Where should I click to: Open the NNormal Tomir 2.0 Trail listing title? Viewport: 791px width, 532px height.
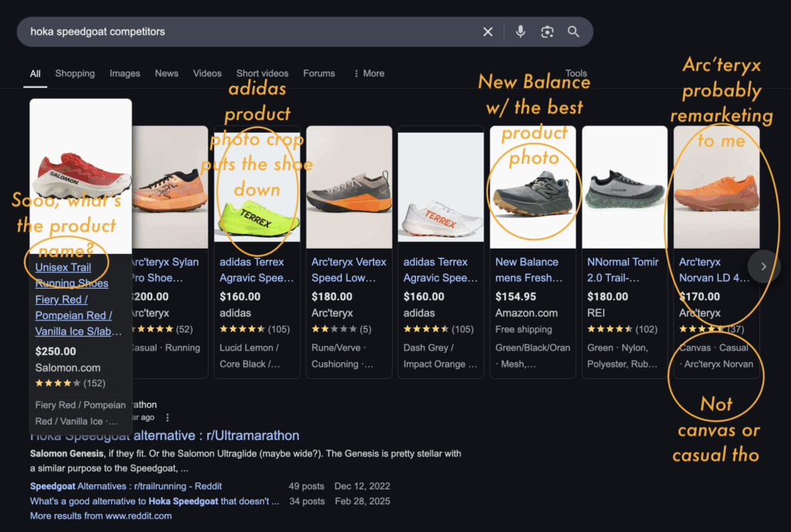pyautogui.click(x=623, y=269)
